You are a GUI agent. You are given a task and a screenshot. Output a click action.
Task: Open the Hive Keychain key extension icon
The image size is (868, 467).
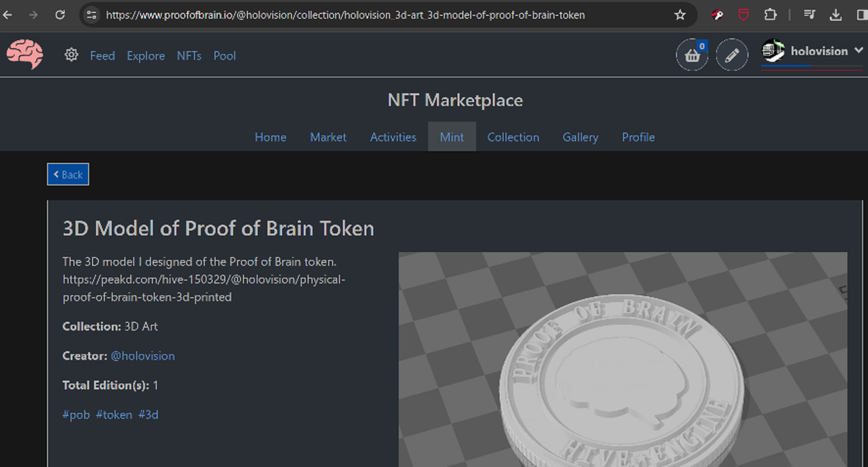click(x=717, y=15)
